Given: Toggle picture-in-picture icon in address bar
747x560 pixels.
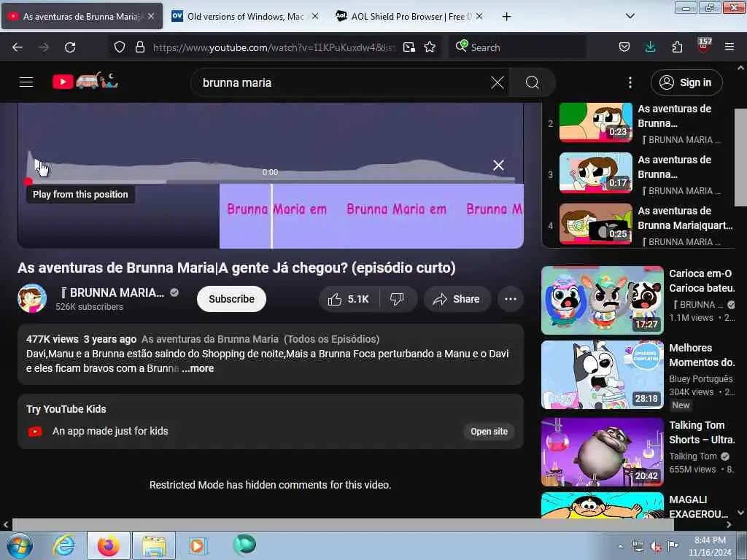Looking at the screenshot, I should (x=409, y=47).
